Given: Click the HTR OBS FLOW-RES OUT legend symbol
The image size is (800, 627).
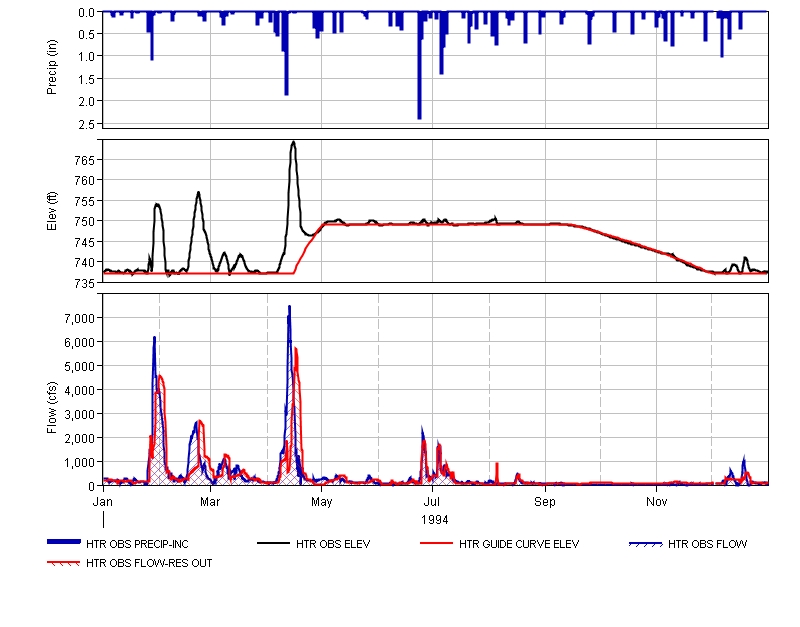Looking at the screenshot, I should [x=64, y=563].
